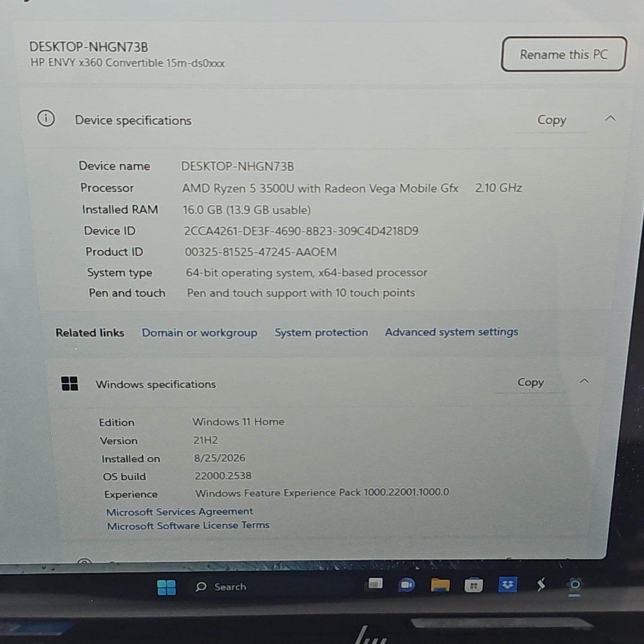Click the 2.10 GHz processor speed
The image size is (644, 644).
(x=498, y=188)
